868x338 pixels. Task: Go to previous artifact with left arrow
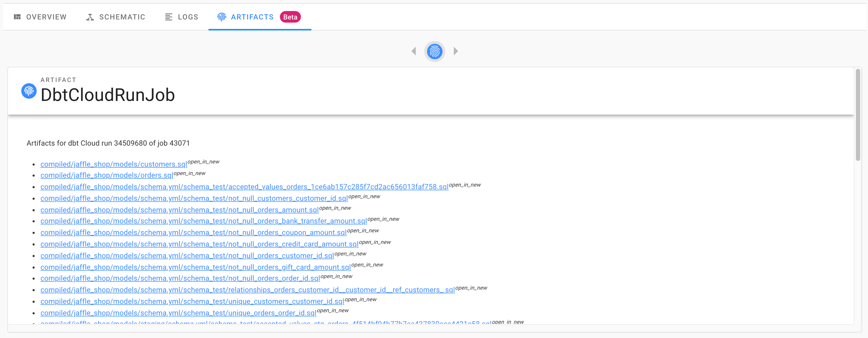414,51
